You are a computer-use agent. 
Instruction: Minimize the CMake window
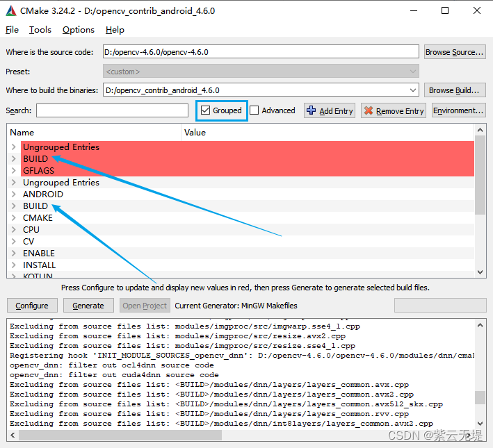(x=414, y=10)
